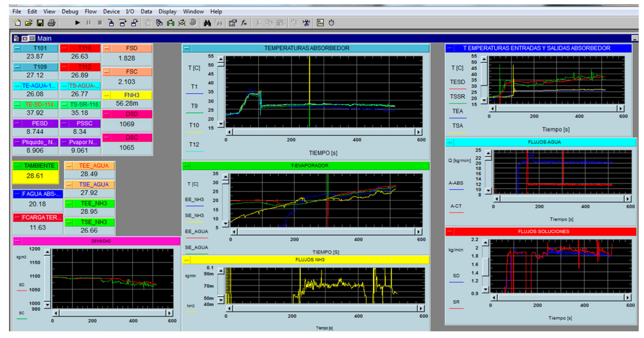Open the I/O menu

(x=130, y=12)
